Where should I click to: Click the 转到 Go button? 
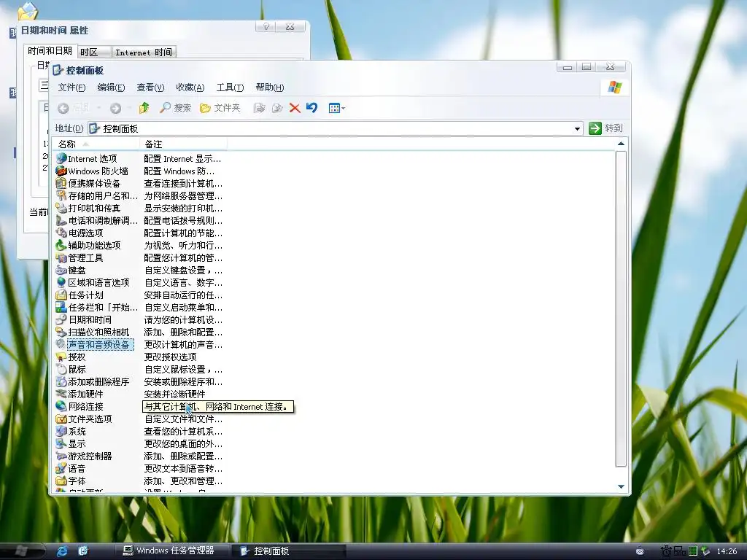pos(606,128)
